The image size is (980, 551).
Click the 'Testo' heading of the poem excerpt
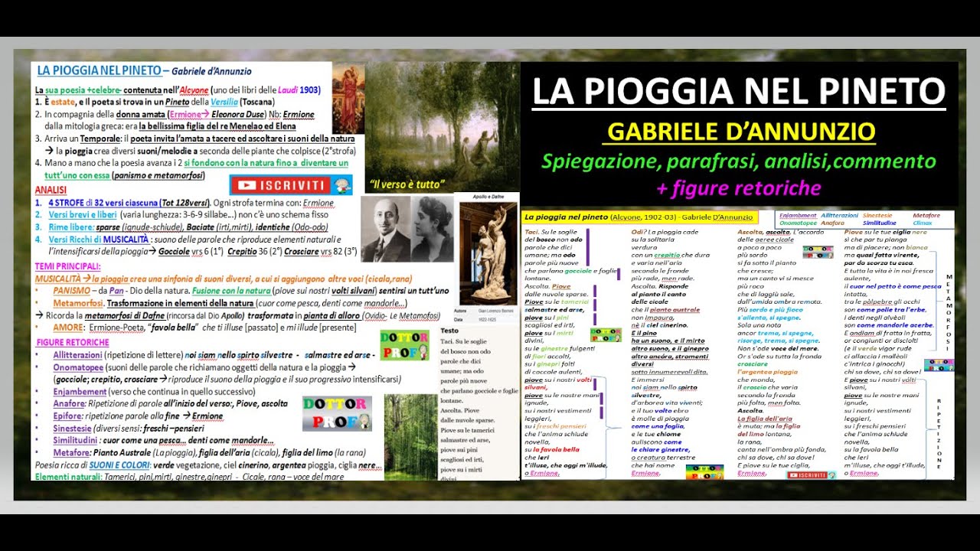pyautogui.click(x=449, y=331)
